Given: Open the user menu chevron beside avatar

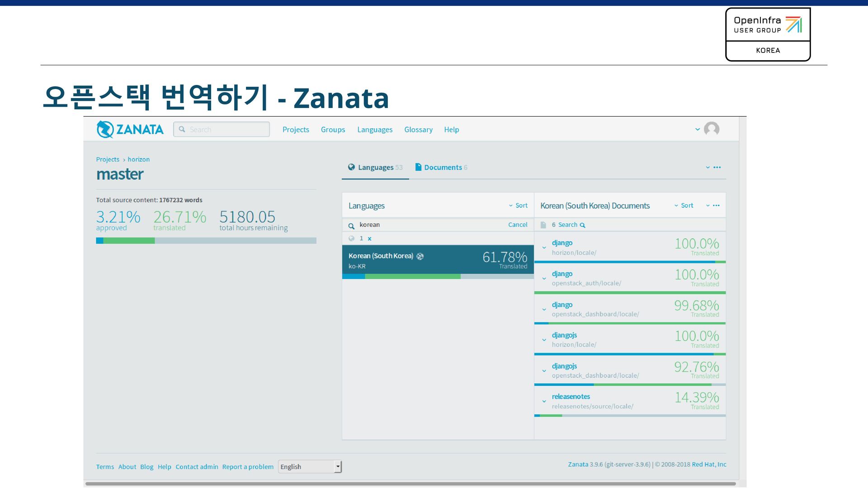Looking at the screenshot, I should coord(698,129).
